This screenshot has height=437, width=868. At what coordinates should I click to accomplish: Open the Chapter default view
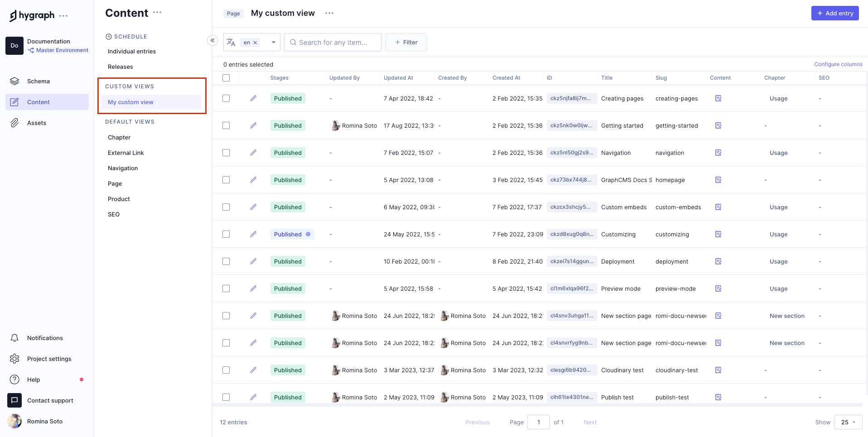(119, 137)
